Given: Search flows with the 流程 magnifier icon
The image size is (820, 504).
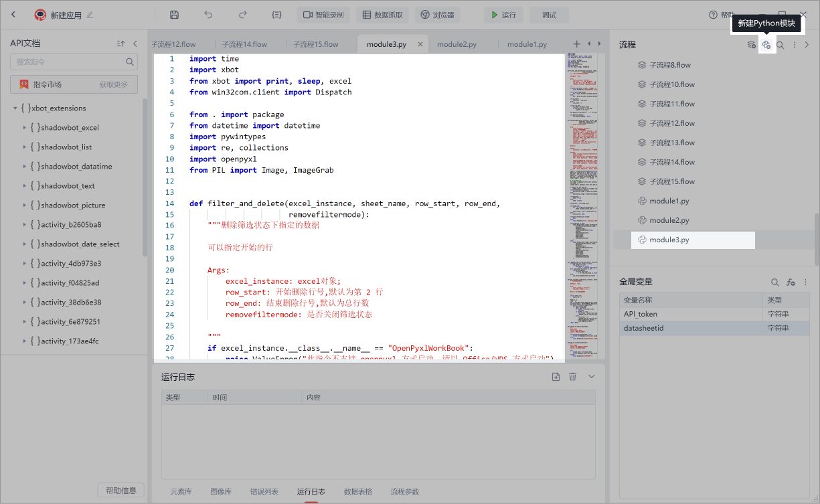Looking at the screenshot, I should (781, 45).
